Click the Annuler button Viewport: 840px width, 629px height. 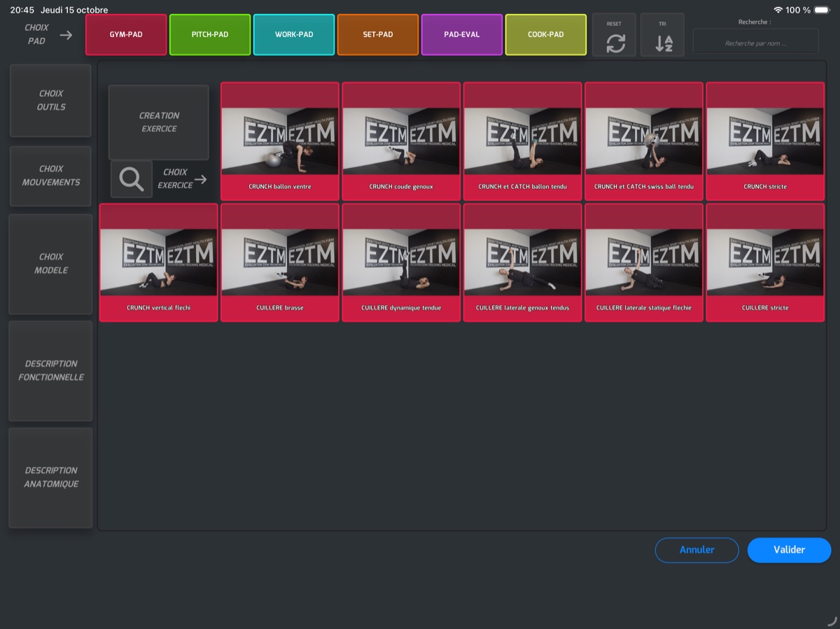pyautogui.click(x=696, y=550)
